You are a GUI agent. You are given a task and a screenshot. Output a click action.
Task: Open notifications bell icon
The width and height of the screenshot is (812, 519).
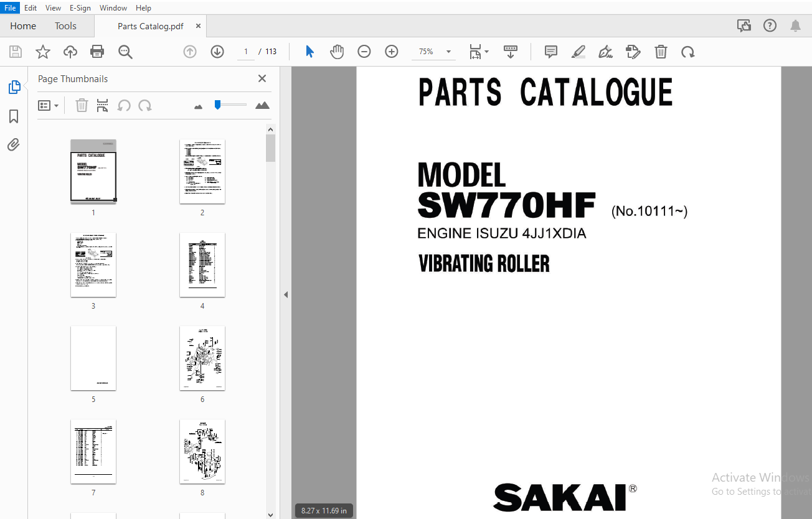click(x=795, y=26)
